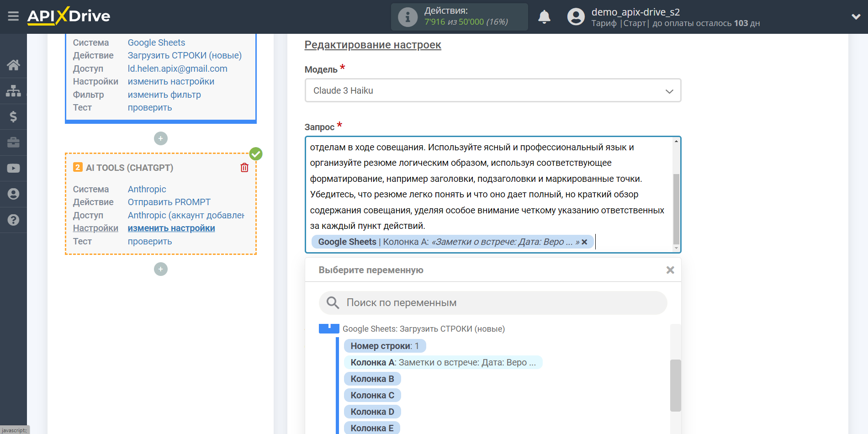The height and width of the screenshot is (434, 868).
Task: Click the Запрос scrollbar up arrow
Action: (676, 141)
